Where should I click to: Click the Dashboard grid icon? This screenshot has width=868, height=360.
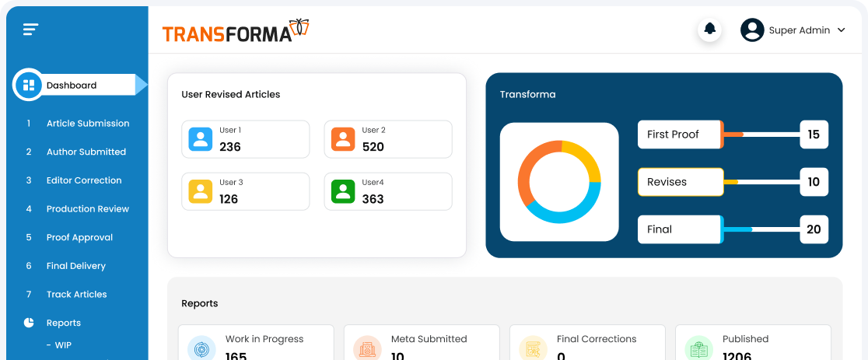pyautogui.click(x=28, y=86)
